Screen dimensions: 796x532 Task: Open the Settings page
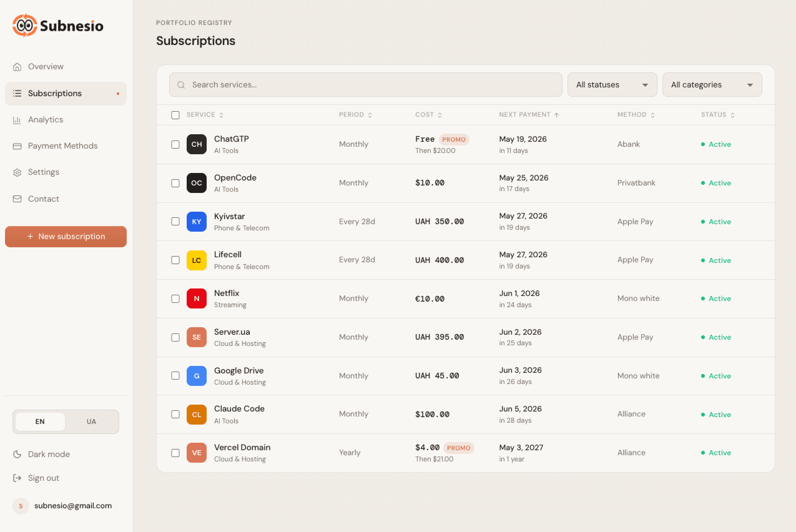[x=66, y=172]
